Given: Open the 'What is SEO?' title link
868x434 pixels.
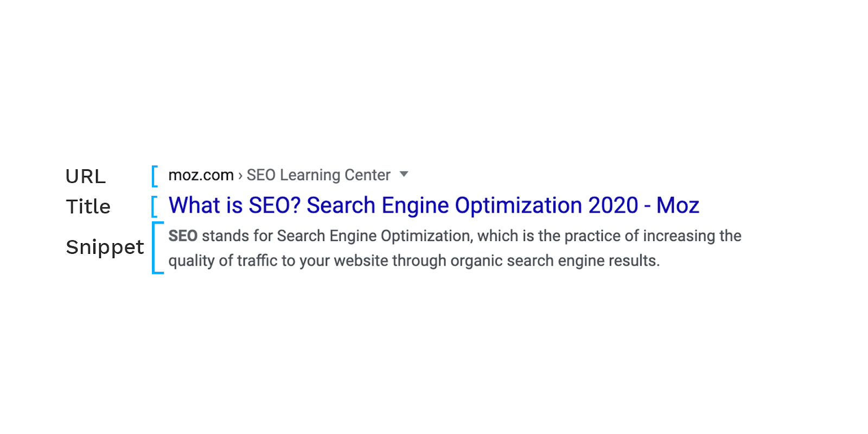Looking at the screenshot, I should tap(434, 206).
